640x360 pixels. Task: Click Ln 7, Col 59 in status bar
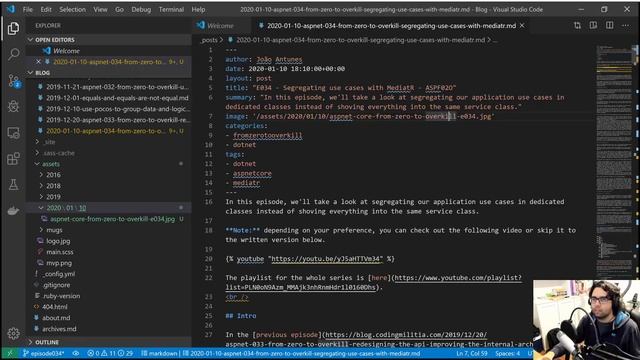pyautogui.click(x=472, y=353)
